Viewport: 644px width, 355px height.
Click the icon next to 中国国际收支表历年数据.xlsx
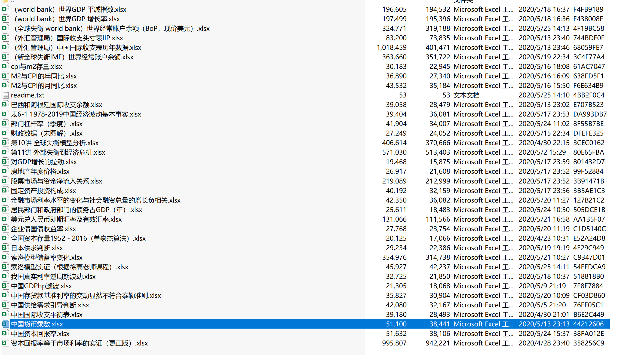[x=5, y=47]
